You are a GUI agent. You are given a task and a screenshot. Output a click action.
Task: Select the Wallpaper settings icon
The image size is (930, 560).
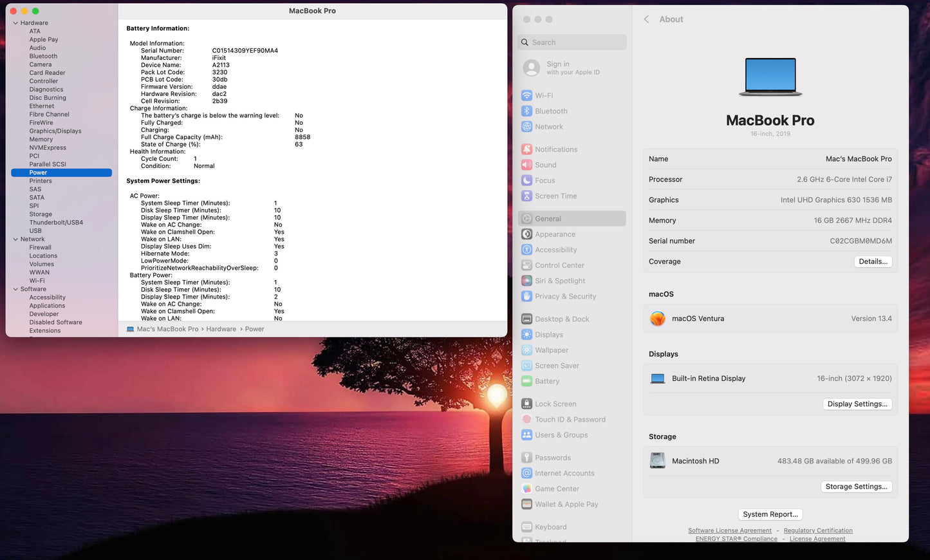tap(526, 350)
